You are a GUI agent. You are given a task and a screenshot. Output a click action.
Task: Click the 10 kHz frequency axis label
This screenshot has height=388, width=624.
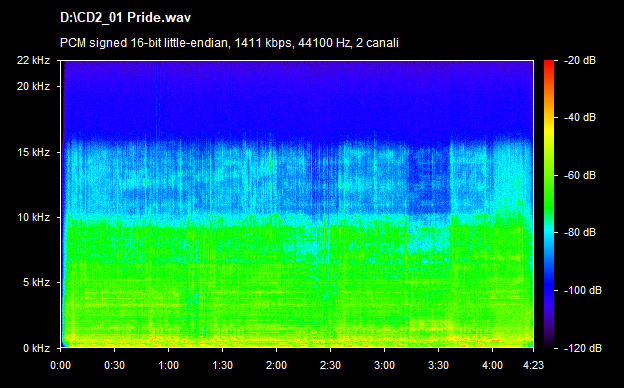pos(33,217)
